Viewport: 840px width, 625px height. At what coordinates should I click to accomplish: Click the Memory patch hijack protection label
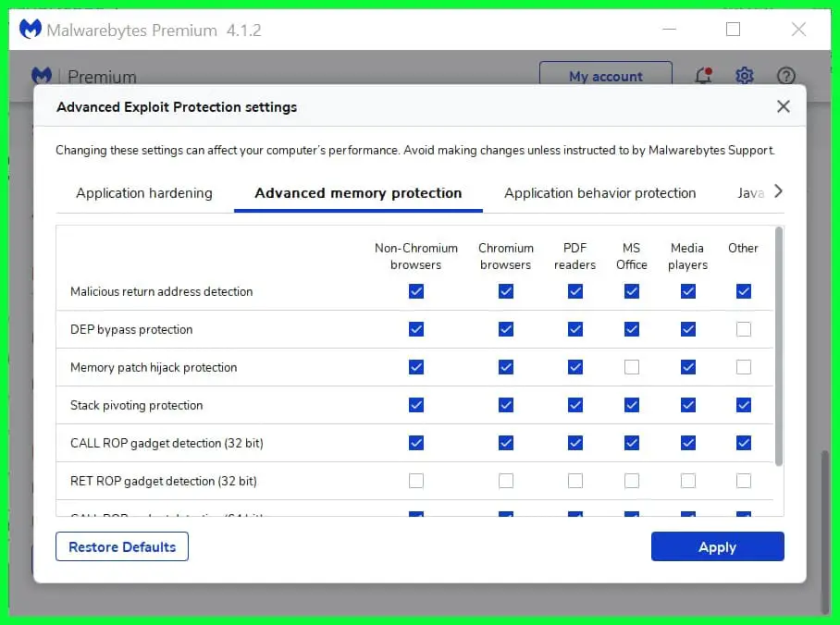pyautogui.click(x=154, y=367)
